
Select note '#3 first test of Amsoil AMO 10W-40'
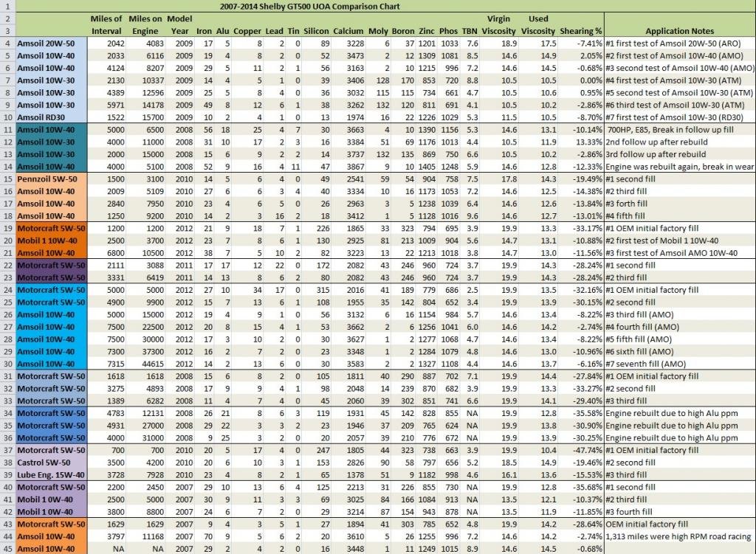671,253
